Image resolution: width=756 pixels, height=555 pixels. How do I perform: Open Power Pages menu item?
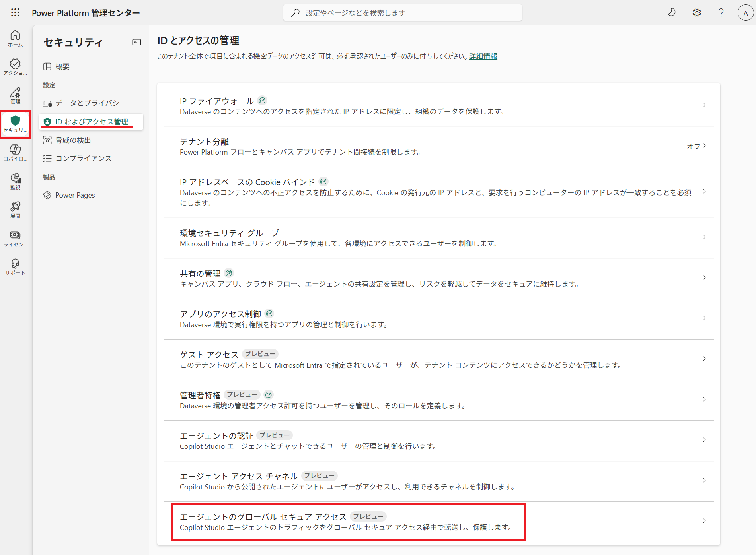click(91, 195)
